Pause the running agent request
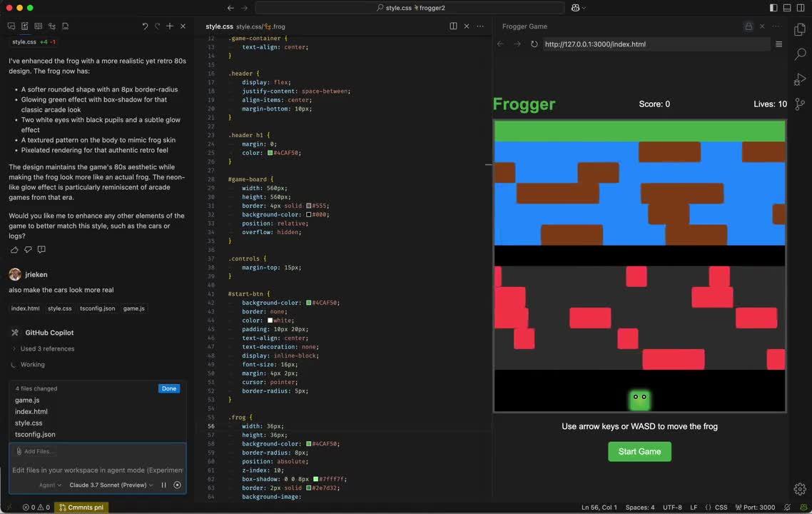The width and height of the screenshot is (812, 514). pos(163,485)
